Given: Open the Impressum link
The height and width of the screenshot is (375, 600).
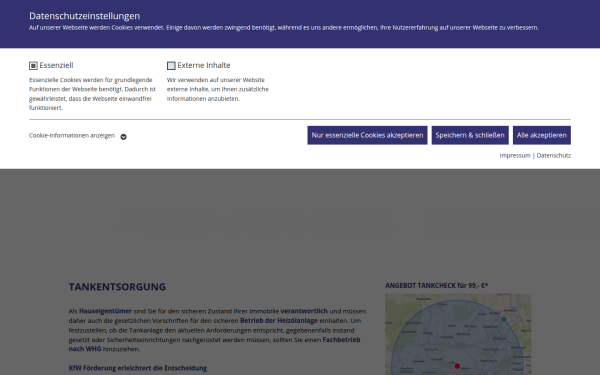Looking at the screenshot, I should click(x=515, y=155).
